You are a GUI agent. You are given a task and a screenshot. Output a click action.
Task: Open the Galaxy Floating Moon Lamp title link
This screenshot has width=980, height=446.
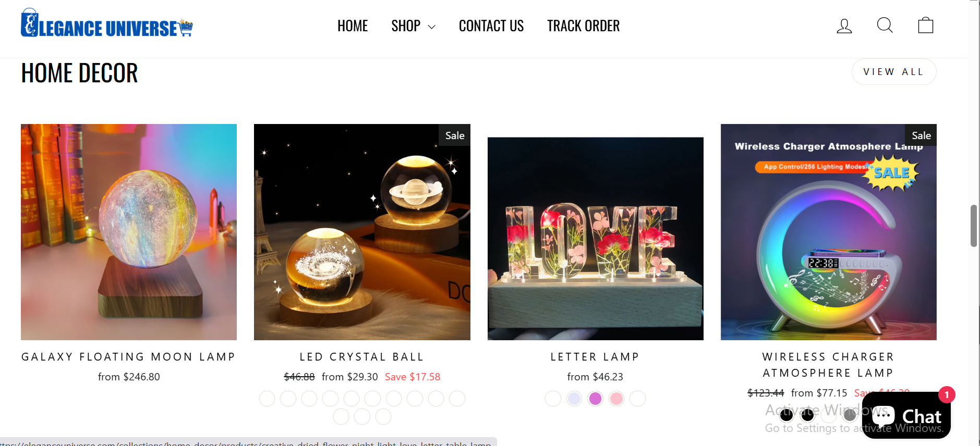(x=128, y=357)
